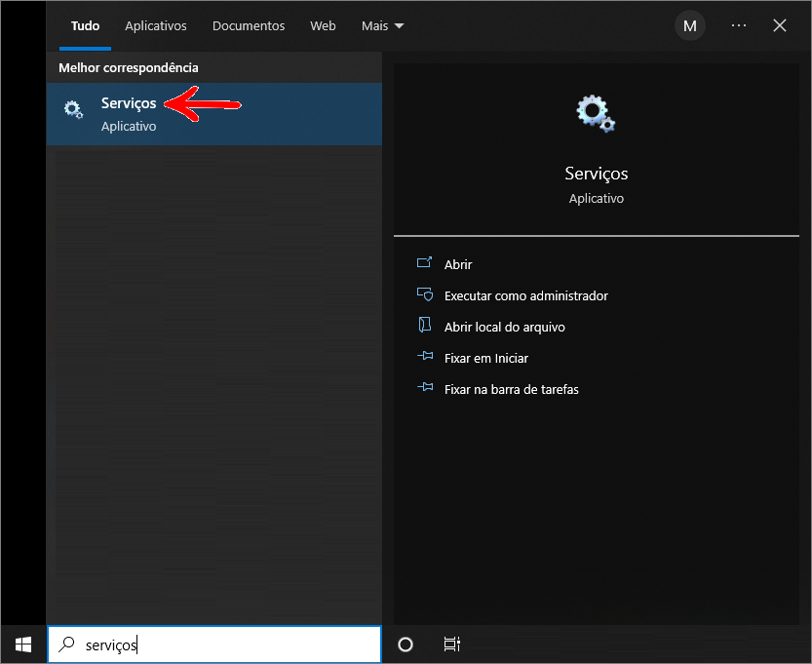Click the Abrir open-window icon
812x664 pixels.
(425, 262)
